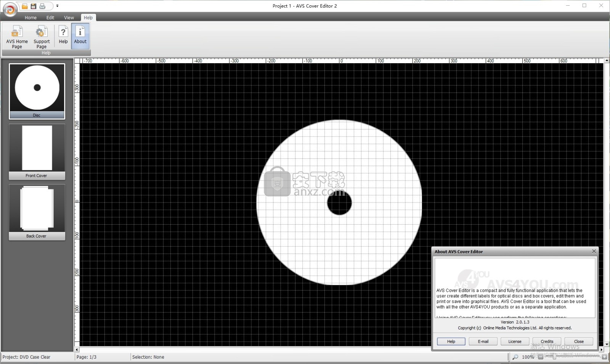Click the canvas scroll up arrow
This screenshot has height=364, width=610.
[x=607, y=61]
